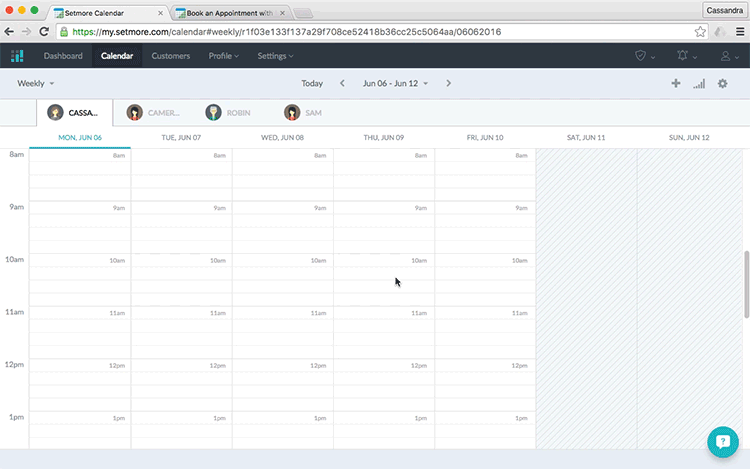Close the Book an Appointment tab

(x=282, y=13)
